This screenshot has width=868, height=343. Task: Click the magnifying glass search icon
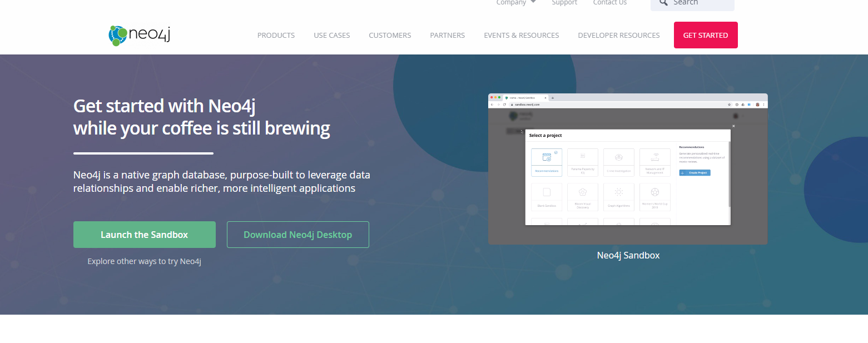663,2
